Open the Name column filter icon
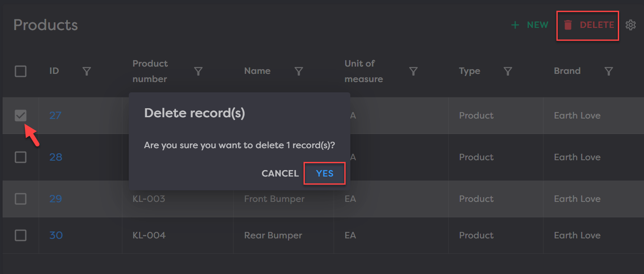Viewport: 644px width, 274px height. tap(299, 71)
